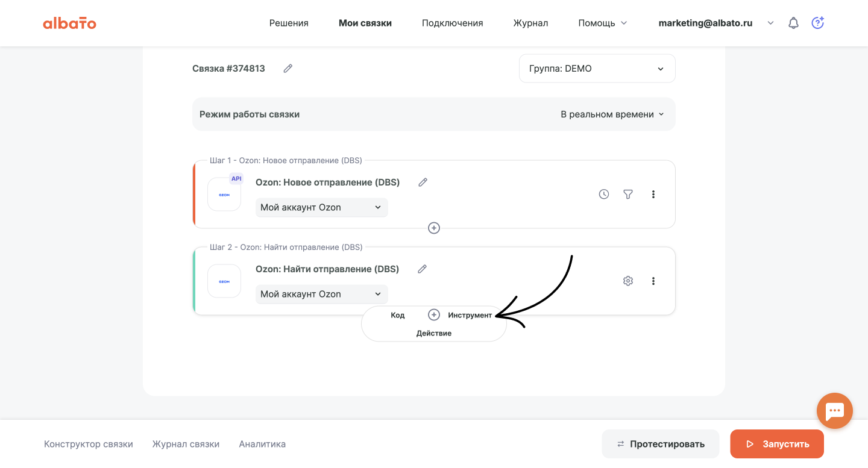The image size is (868, 468).
Task: Edit the Найти отправление step title pencil
Action: (x=423, y=269)
